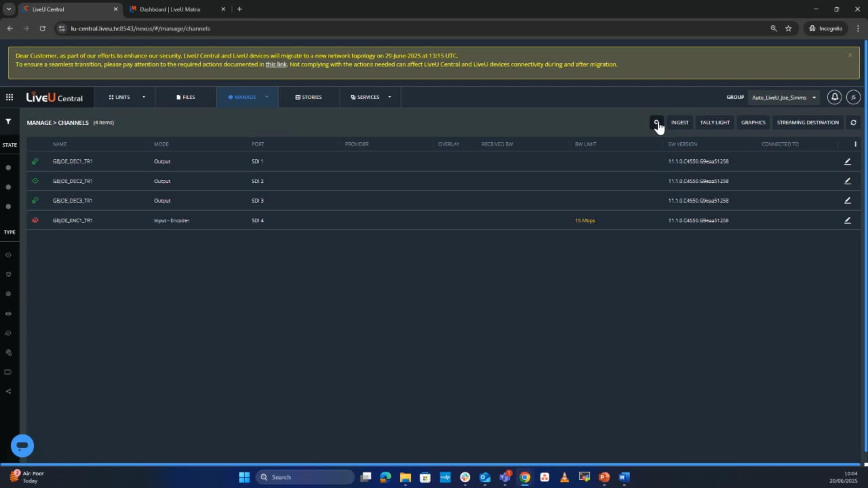Click the Ingest button
Viewport: 868px width, 488px height.
680,122
